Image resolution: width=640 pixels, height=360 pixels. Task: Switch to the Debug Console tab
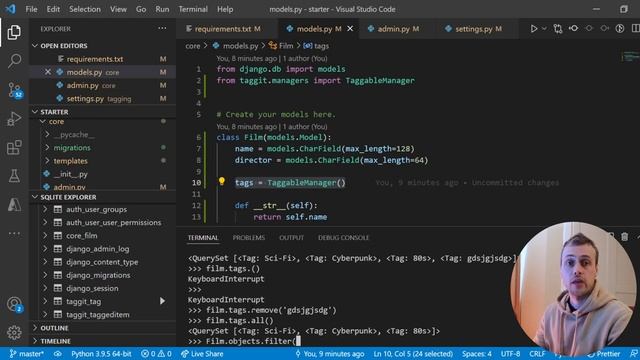click(343, 238)
